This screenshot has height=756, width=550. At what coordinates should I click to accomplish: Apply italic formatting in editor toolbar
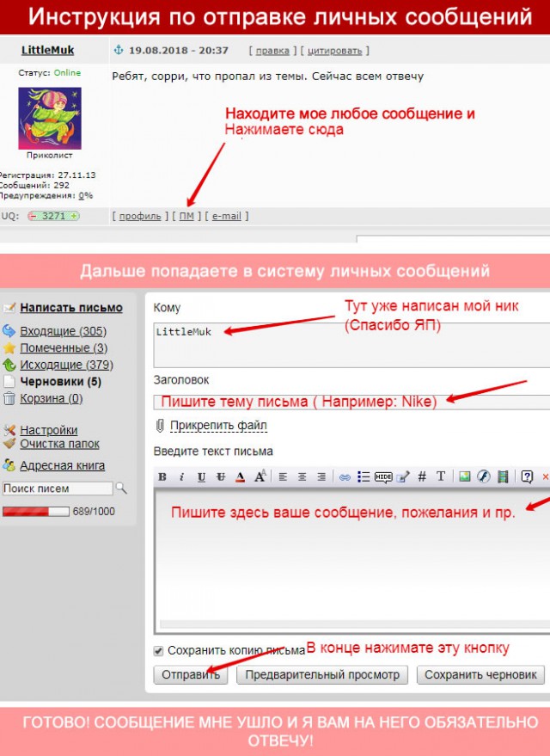[181, 476]
